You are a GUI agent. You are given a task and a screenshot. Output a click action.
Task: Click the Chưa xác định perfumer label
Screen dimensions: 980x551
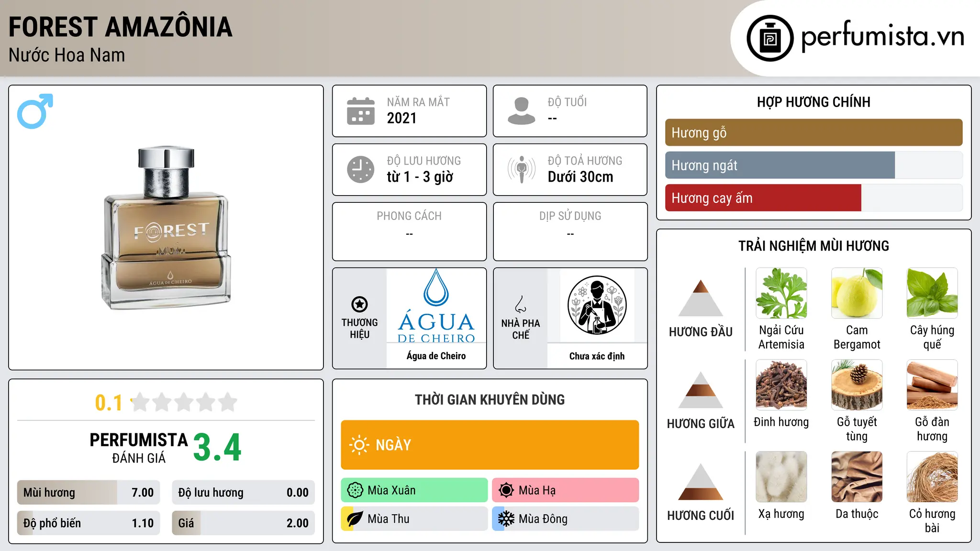pyautogui.click(x=597, y=356)
